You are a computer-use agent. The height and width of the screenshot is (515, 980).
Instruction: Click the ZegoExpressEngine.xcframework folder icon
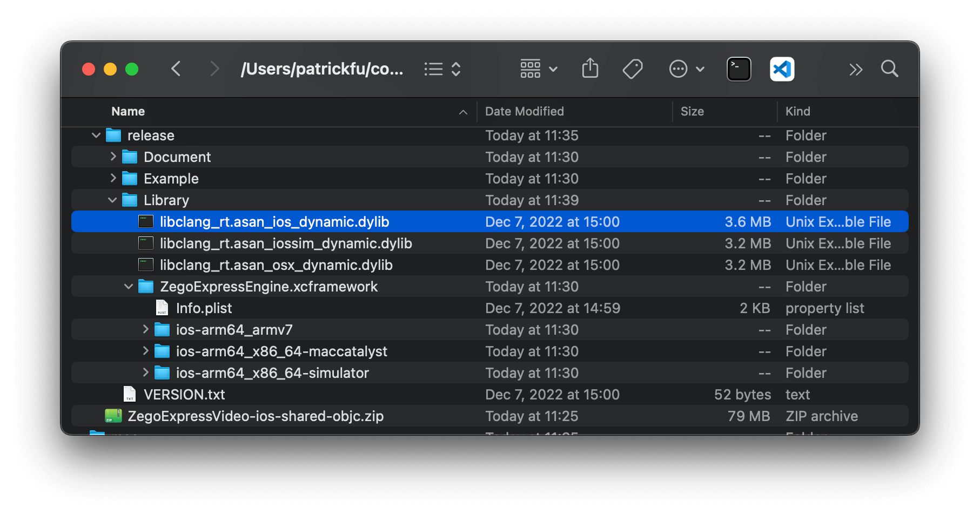click(x=146, y=286)
